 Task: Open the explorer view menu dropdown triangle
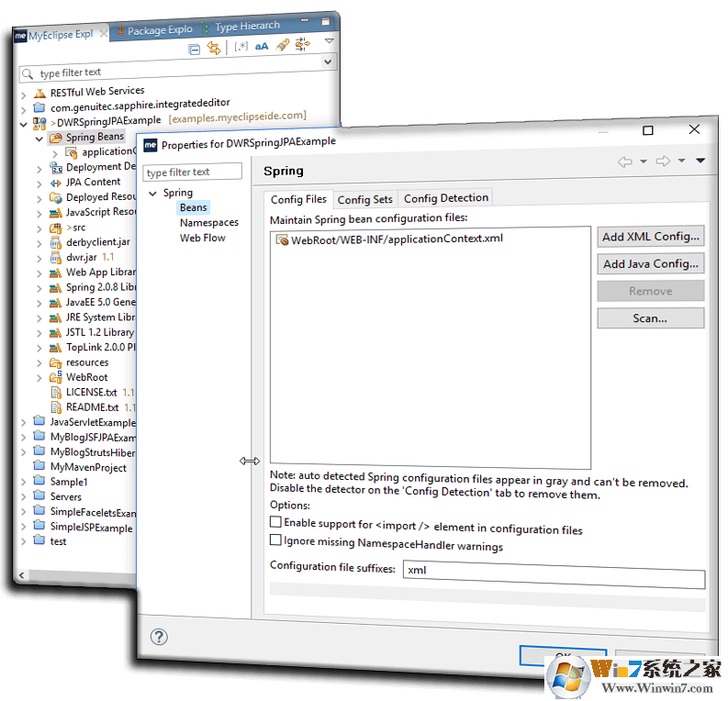coord(329,41)
